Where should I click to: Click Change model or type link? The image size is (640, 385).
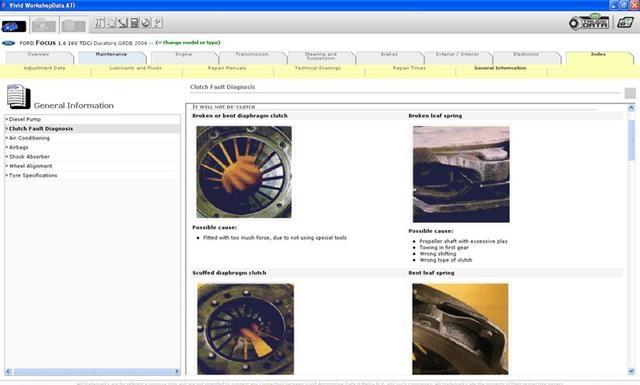click(x=188, y=42)
